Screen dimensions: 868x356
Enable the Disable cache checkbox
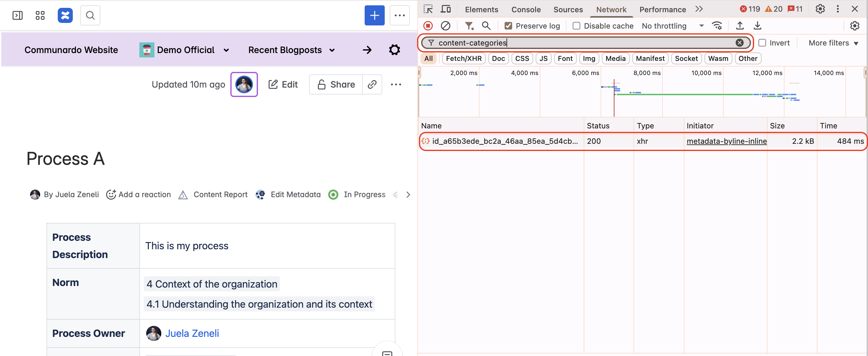click(576, 26)
